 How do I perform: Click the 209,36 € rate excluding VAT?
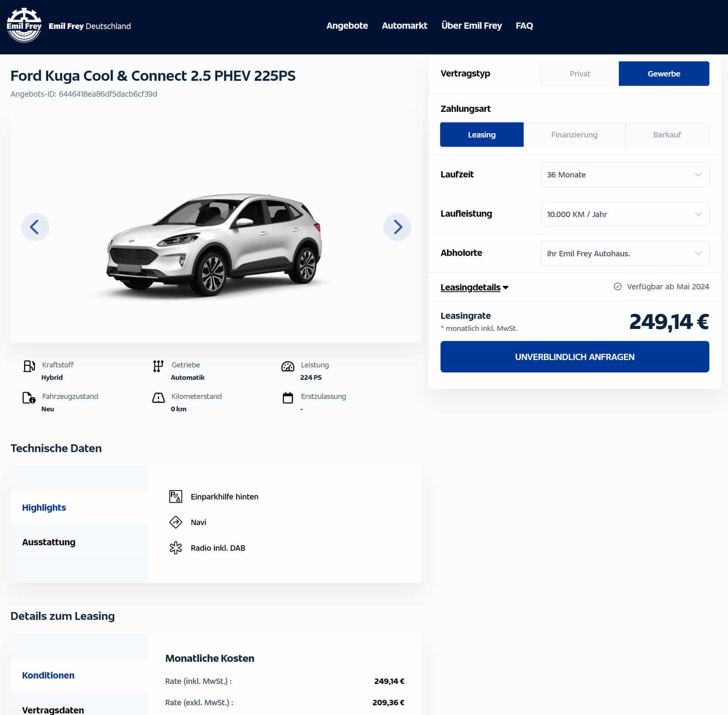click(388, 703)
